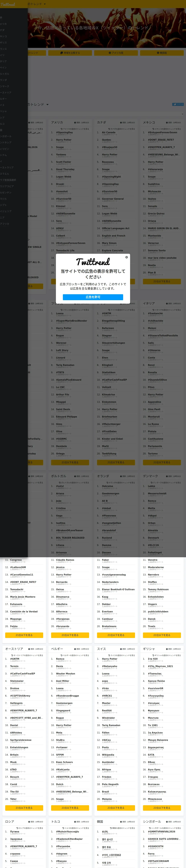The width and height of the screenshot is (186, 868).
Task: Select ンガポール (Singapore) in the left sidebar menu
Action: (x=6, y=136)
